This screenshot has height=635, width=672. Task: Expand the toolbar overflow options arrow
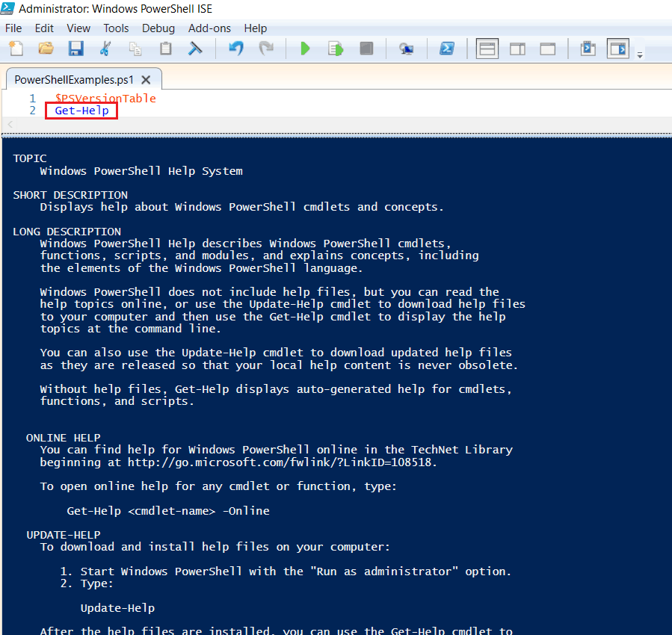click(640, 55)
